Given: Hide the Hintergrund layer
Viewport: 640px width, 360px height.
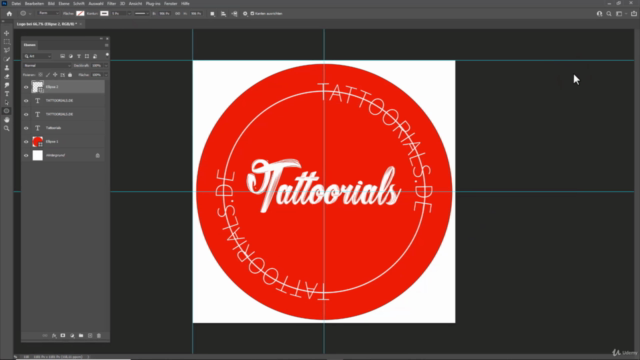Looking at the screenshot, I should [x=26, y=155].
